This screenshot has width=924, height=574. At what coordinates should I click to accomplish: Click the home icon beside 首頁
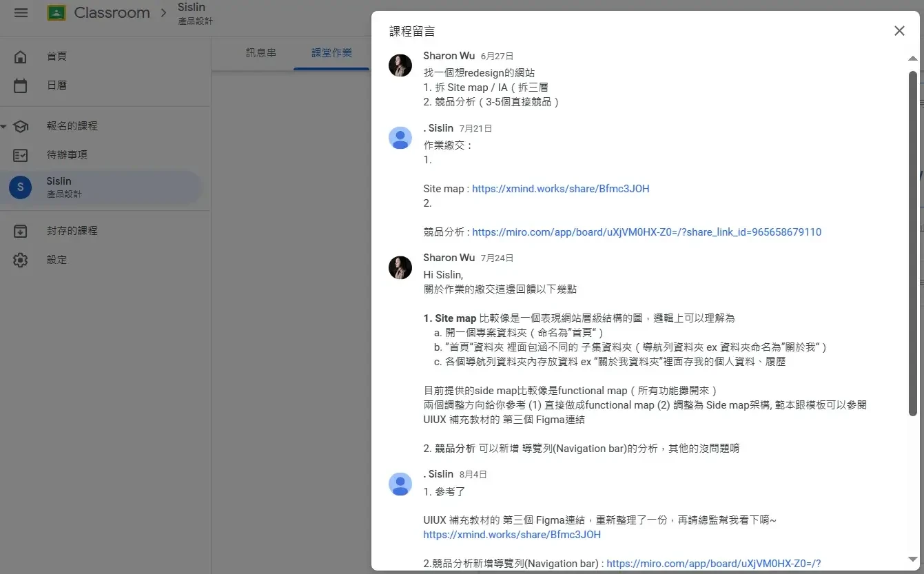pyautogui.click(x=21, y=57)
